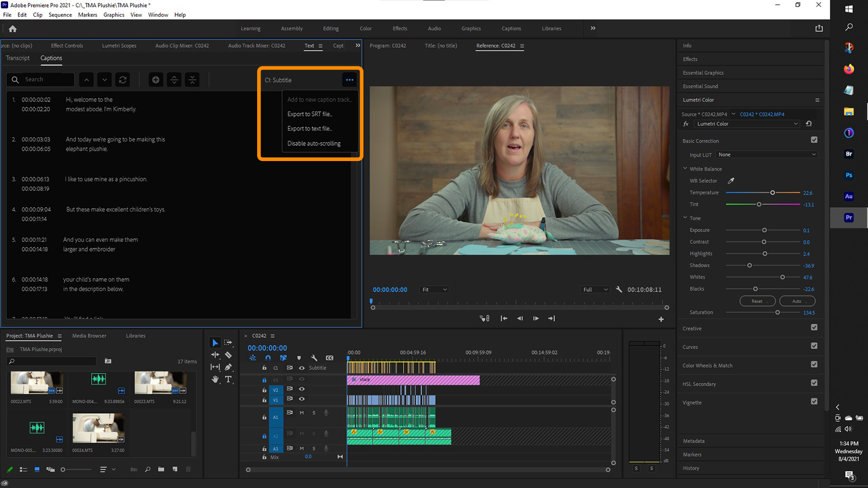
Task: Open Photoshop from the Windows taskbar
Action: point(848,175)
